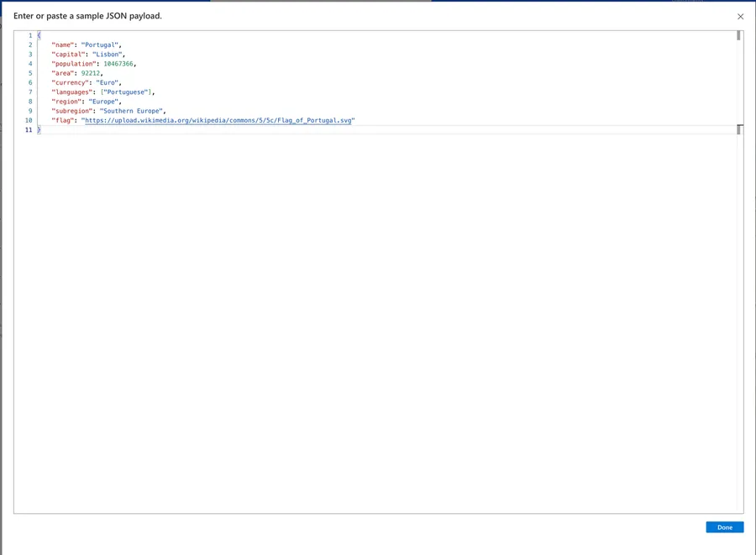Click the vertical scrollbar thumb in editor

pyautogui.click(x=738, y=36)
